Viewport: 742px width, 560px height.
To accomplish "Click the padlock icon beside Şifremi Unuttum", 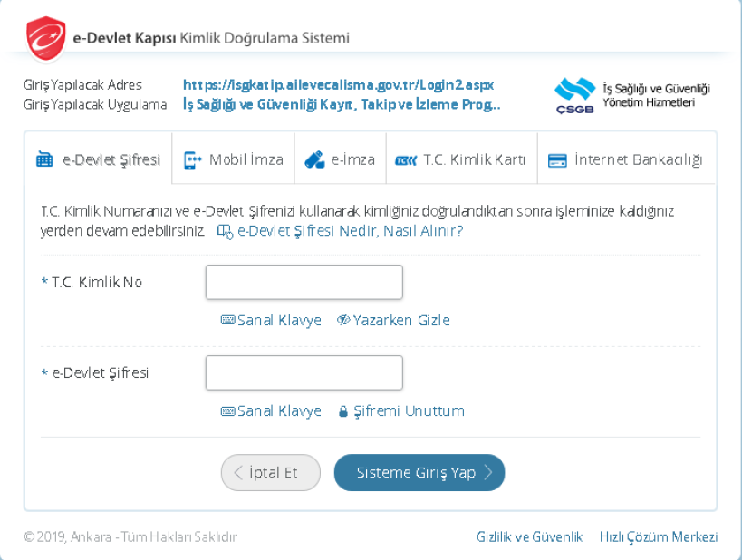I will pyautogui.click(x=343, y=411).
